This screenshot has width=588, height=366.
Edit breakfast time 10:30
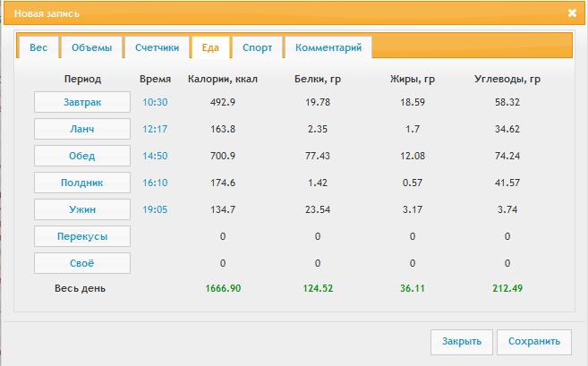155,102
